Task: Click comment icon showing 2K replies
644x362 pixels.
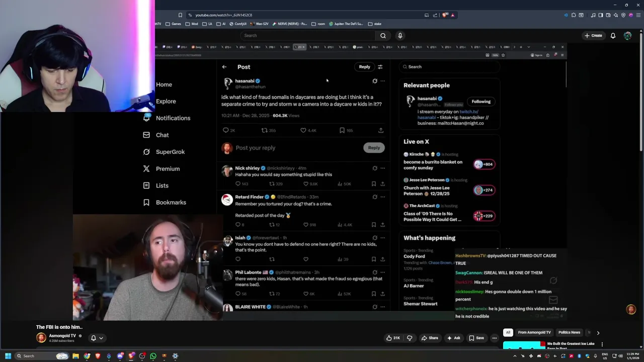Action: pos(226,130)
